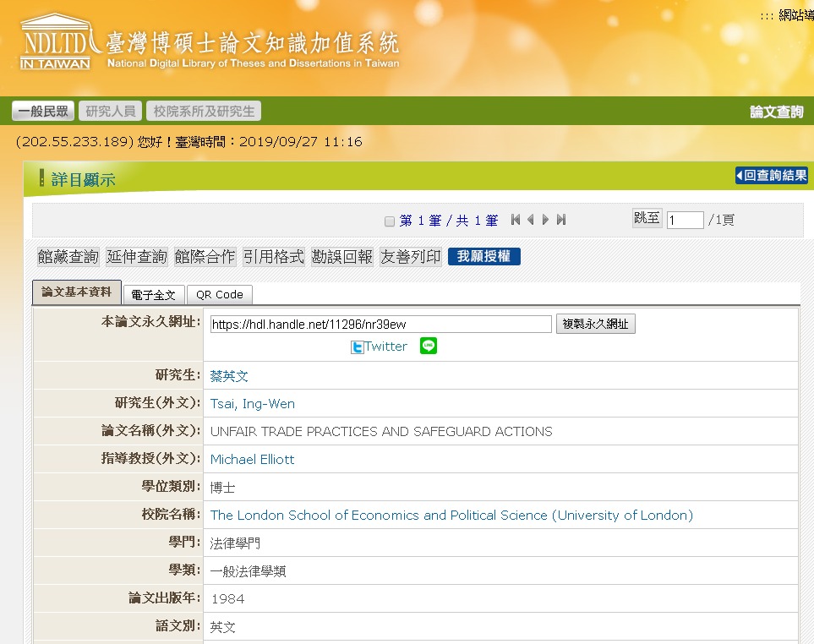Click the NDLTD in Taiwan logo

55,41
